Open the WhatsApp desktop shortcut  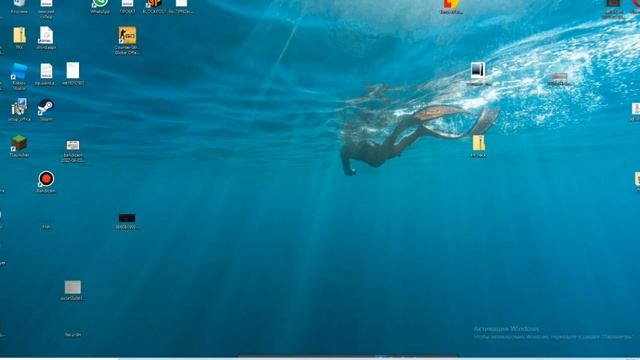click(x=100, y=5)
